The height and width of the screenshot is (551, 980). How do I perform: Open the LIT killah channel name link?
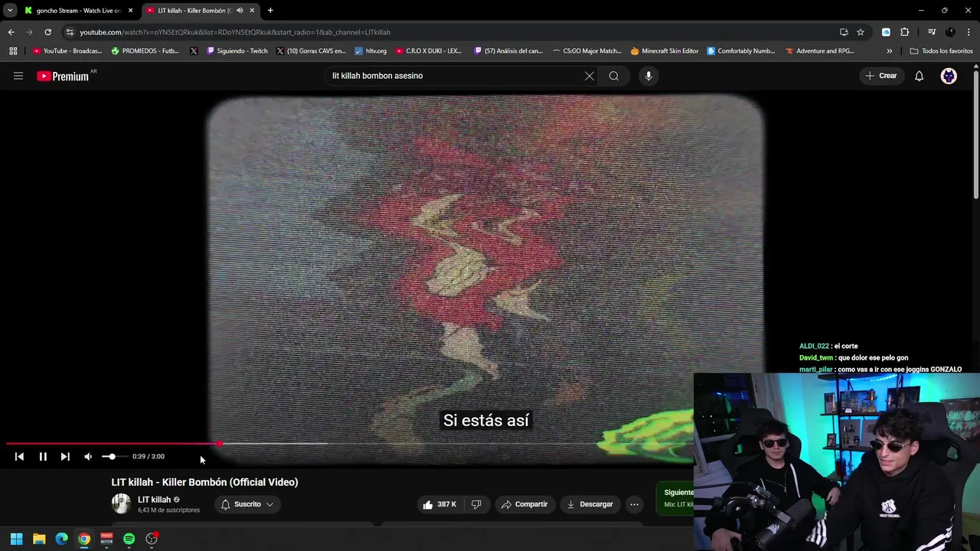[x=154, y=500]
